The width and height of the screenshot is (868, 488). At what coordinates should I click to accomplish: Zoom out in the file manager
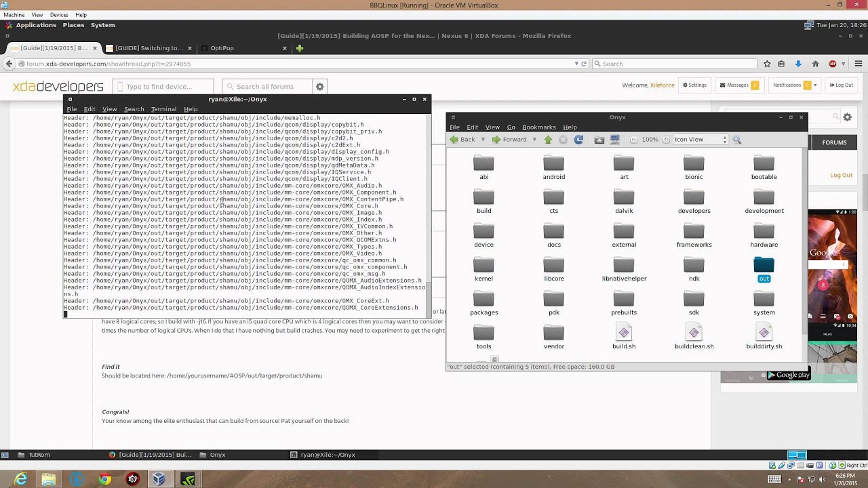point(633,140)
